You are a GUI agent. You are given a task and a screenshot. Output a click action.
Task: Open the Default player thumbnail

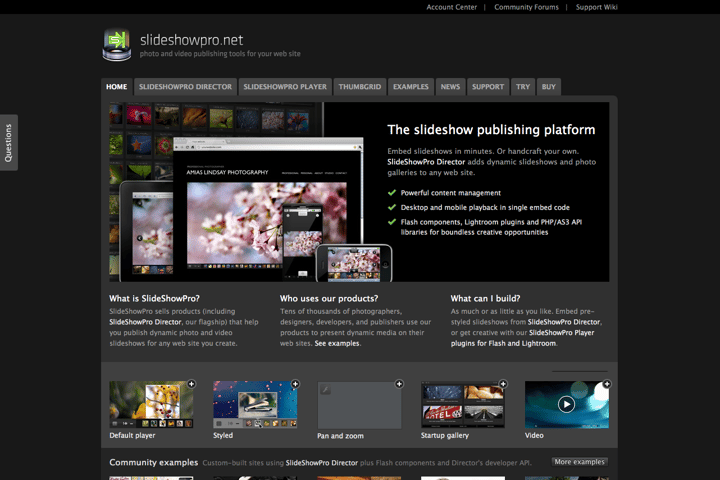click(x=151, y=405)
